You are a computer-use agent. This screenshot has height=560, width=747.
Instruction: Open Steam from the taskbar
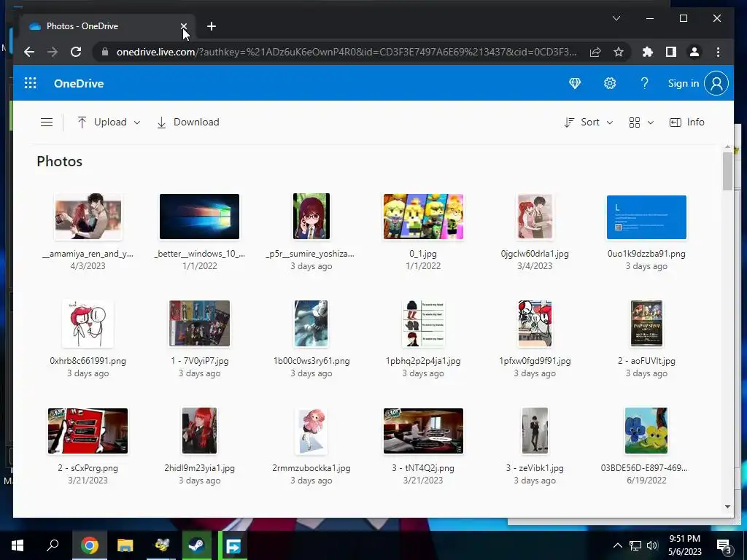[x=197, y=545]
